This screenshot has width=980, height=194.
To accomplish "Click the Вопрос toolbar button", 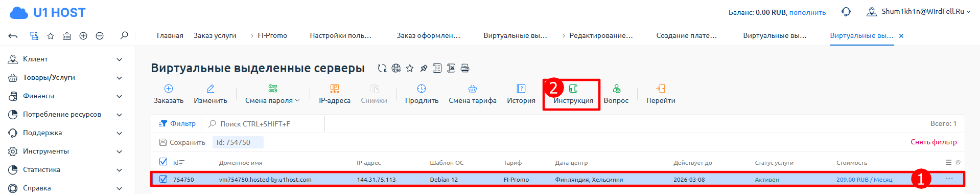I will tap(616, 95).
